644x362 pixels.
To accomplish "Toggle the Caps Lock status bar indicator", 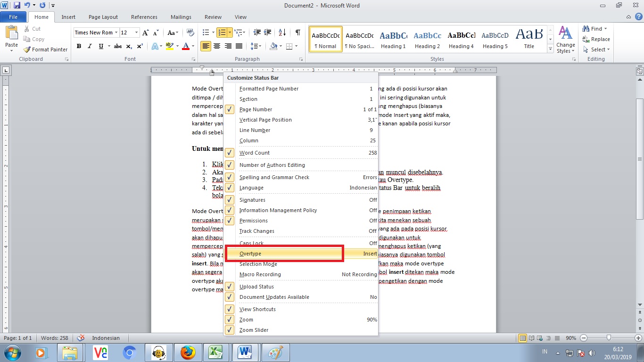I will 251,243.
